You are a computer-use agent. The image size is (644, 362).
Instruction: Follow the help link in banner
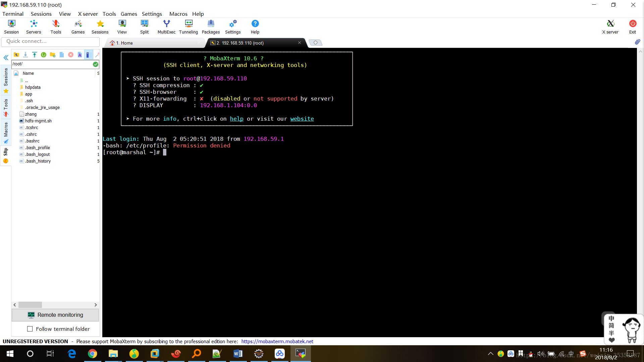236,119
